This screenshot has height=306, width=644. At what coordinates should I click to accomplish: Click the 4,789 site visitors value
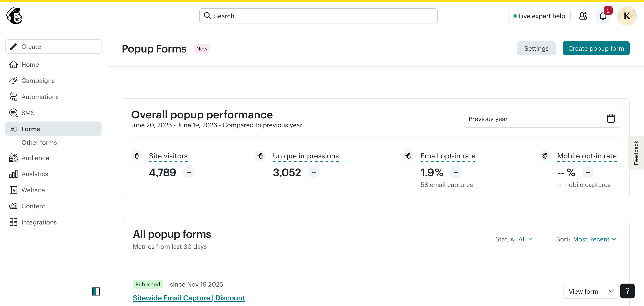pyautogui.click(x=163, y=172)
